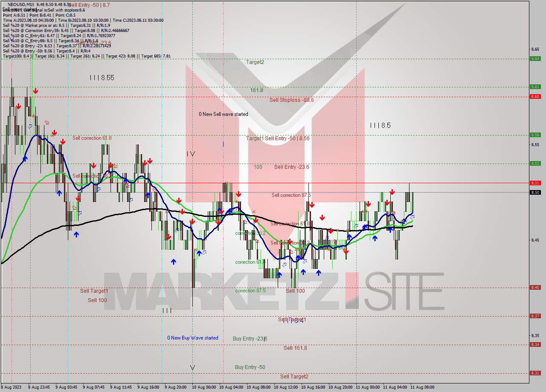546x392 pixels.
Task: Select the 8.45 price axis value
Action: pyautogui.click(x=534, y=240)
